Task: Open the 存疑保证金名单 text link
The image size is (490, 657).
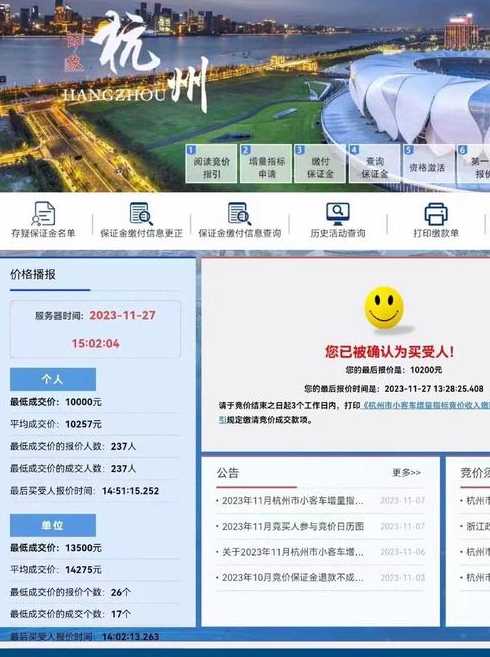Action: (43, 233)
